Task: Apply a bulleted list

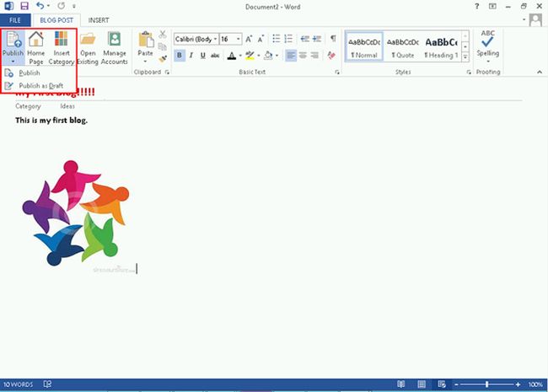Action: (276, 39)
